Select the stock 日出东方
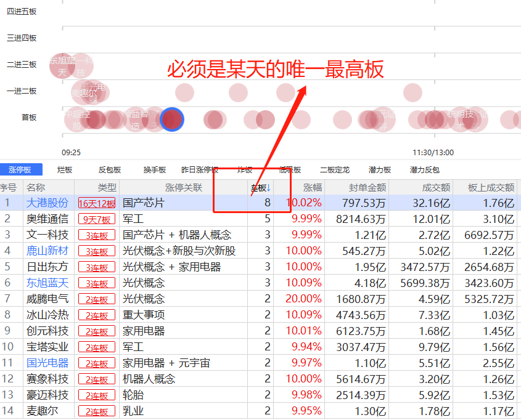Screen dimensions: 521x420 tap(47, 267)
